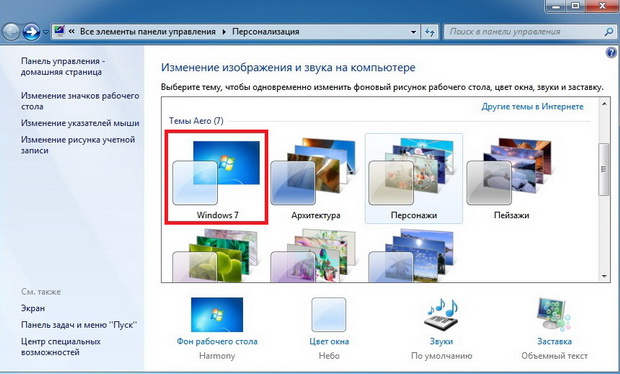
Task: Click the address bar Refresh button
Action: click(x=430, y=32)
